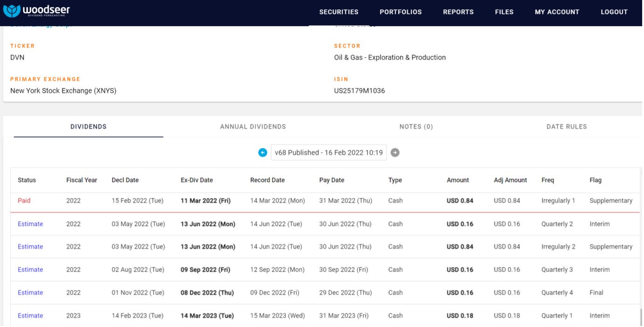
Task: Click the Pay Date column header
Action: pyautogui.click(x=332, y=180)
